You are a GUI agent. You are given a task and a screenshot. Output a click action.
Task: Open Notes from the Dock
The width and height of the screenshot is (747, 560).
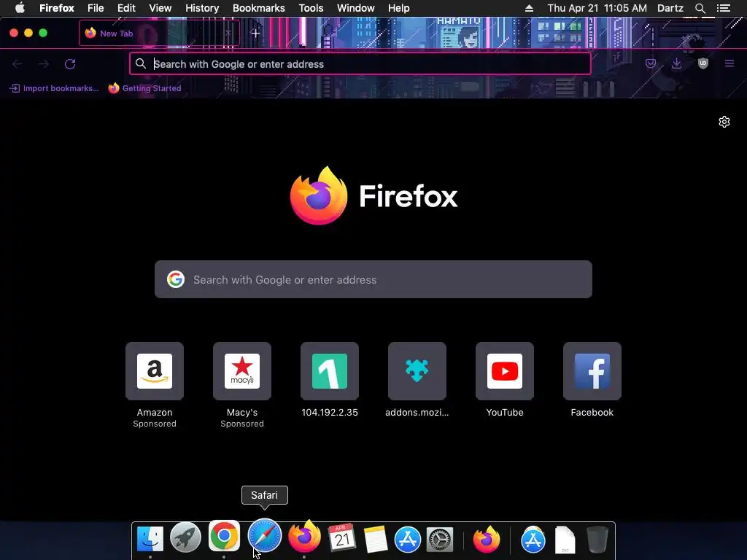pos(376,539)
